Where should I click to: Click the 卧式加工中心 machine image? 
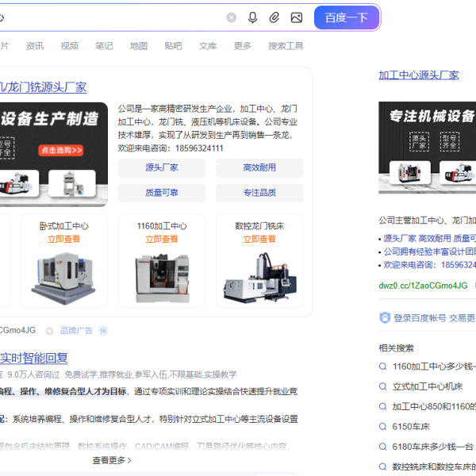point(63,278)
